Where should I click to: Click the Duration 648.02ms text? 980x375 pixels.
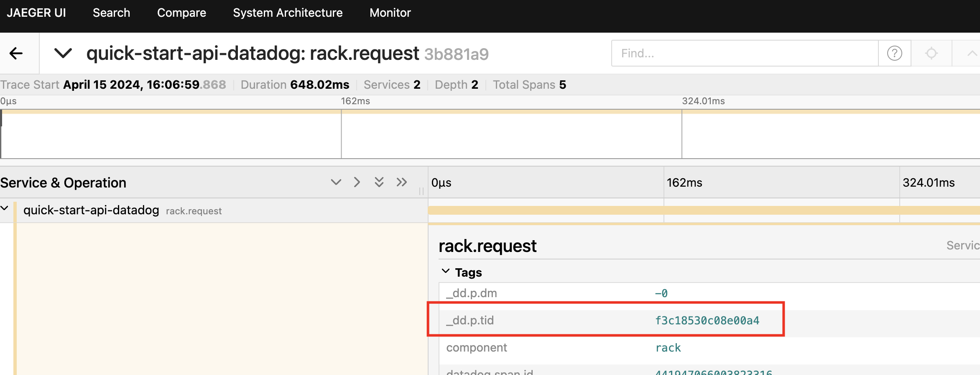[295, 85]
